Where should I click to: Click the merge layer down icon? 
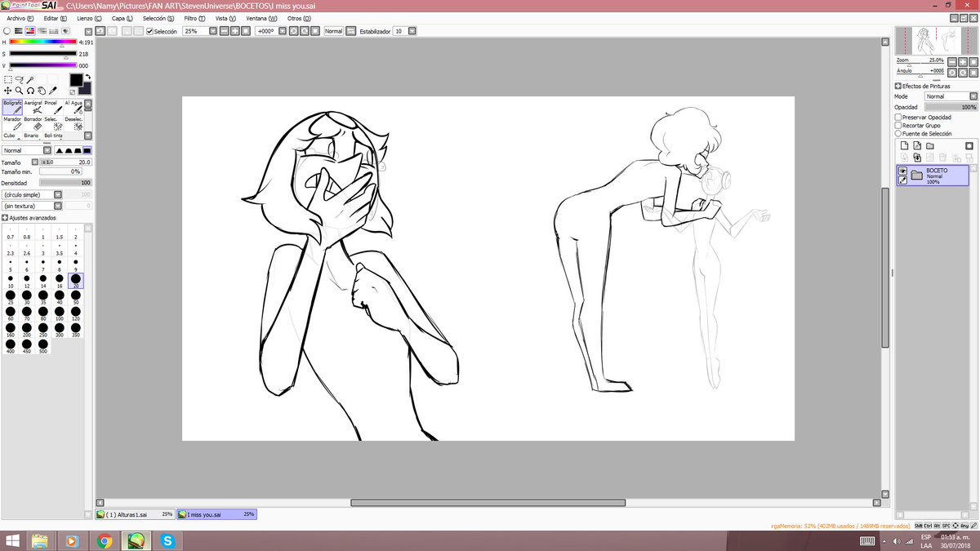click(x=917, y=158)
